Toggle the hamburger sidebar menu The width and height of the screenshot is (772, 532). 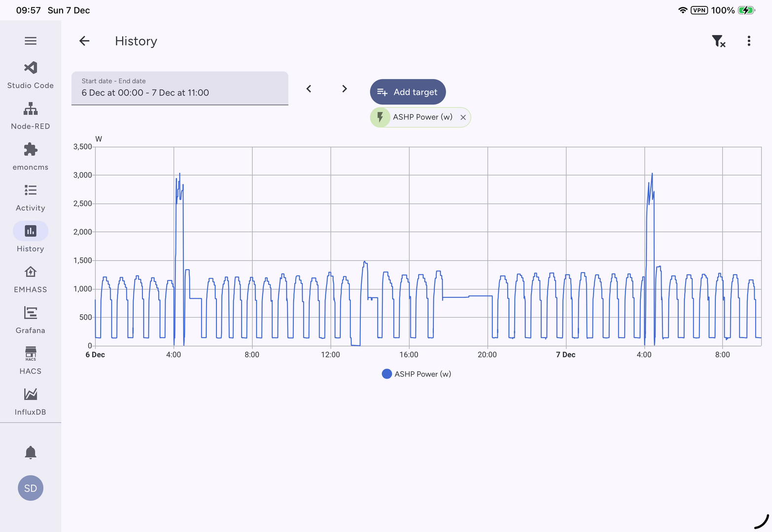(x=31, y=41)
